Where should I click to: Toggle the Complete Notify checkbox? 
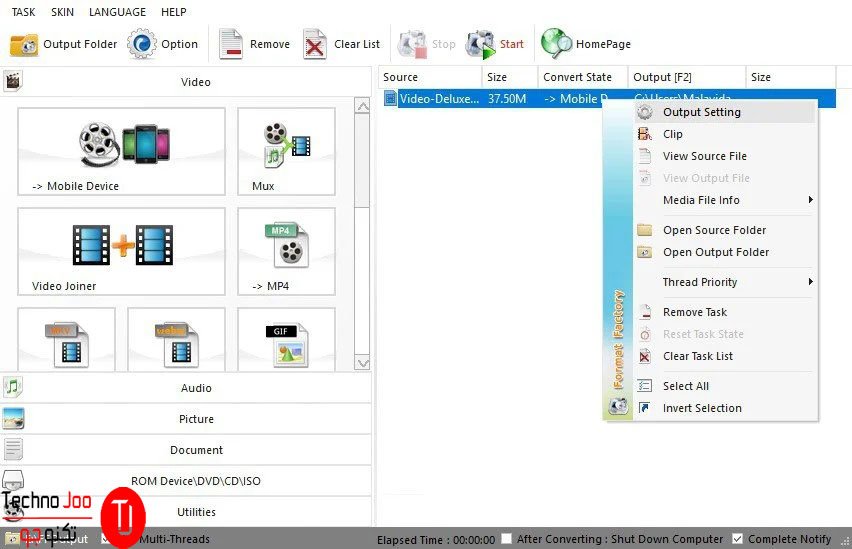738,539
